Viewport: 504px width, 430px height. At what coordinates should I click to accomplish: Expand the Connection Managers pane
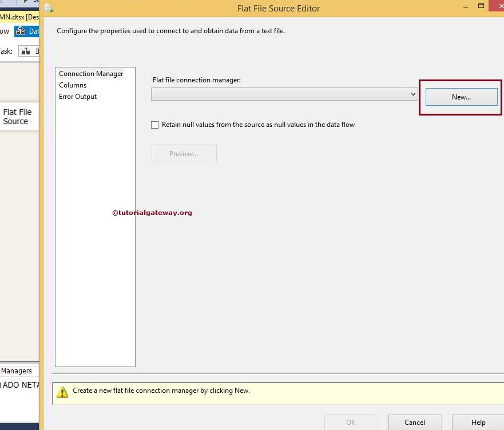pyautogui.click(x=18, y=371)
